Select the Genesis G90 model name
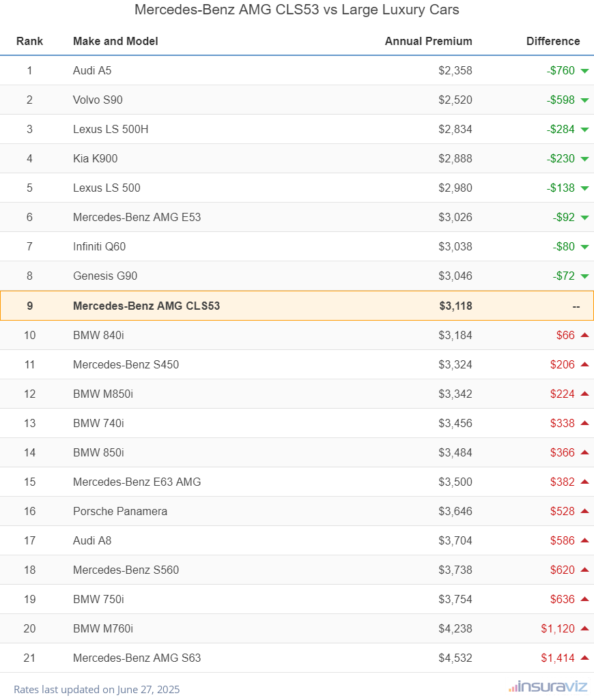 coord(105,276)
